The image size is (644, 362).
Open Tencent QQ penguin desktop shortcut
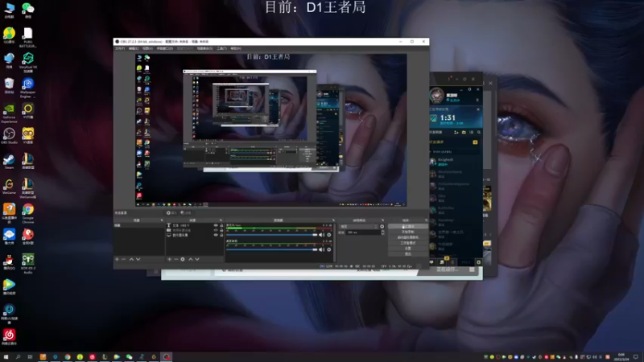pyautogui.click(x=9, y=262)
